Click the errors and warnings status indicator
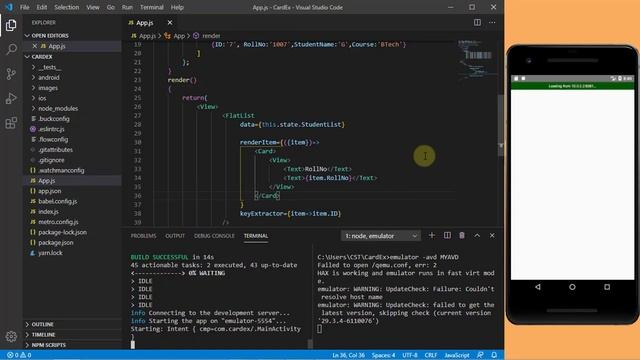 point(19,355)
